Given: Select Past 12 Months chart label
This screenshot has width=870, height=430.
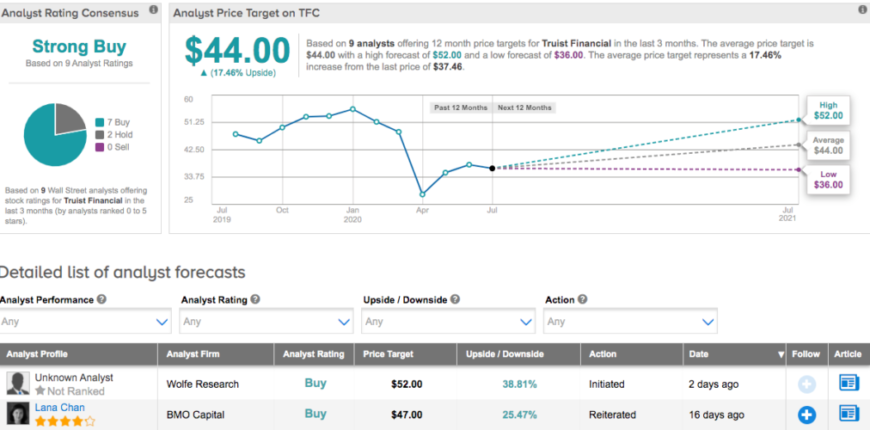Looking at the screenshot, I should tap(461, 108).
